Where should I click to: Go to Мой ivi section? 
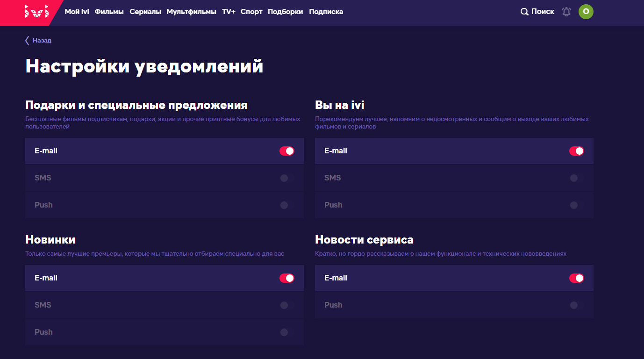(77, 12)
